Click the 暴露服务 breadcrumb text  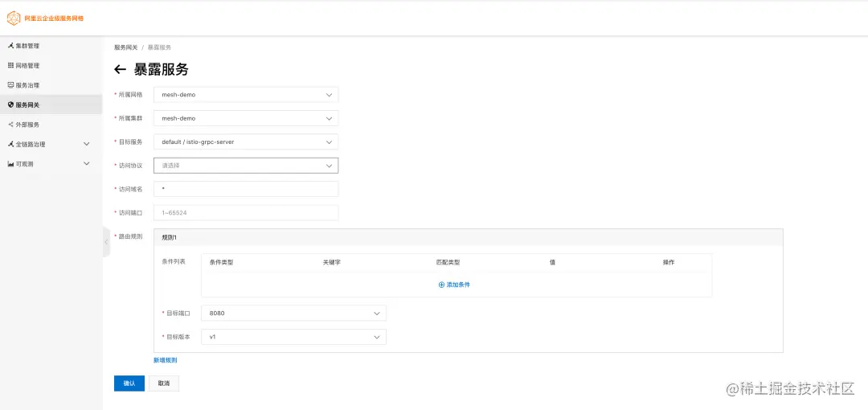click(159, 47)
